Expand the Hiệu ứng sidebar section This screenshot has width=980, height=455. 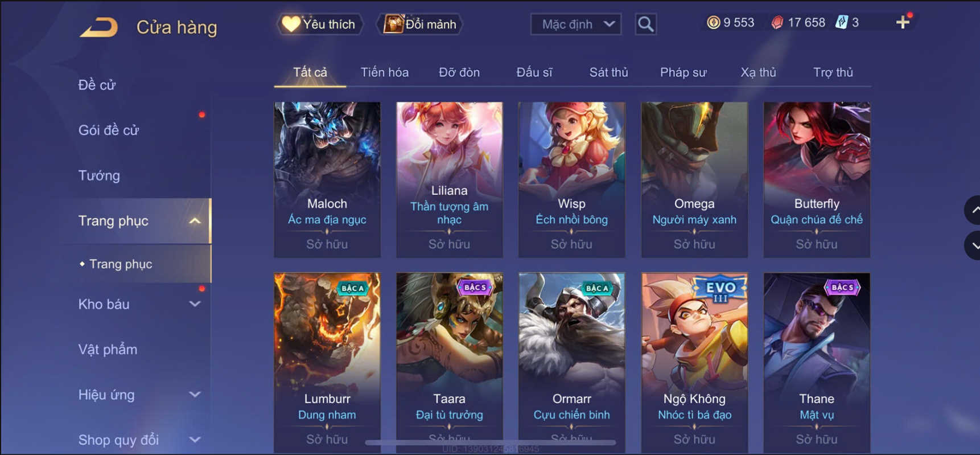(x=195, y=395)
